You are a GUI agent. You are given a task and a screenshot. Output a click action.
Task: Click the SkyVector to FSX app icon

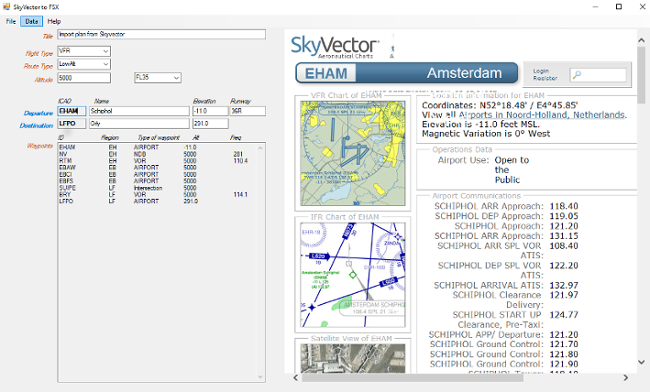[x=6, y=7]
